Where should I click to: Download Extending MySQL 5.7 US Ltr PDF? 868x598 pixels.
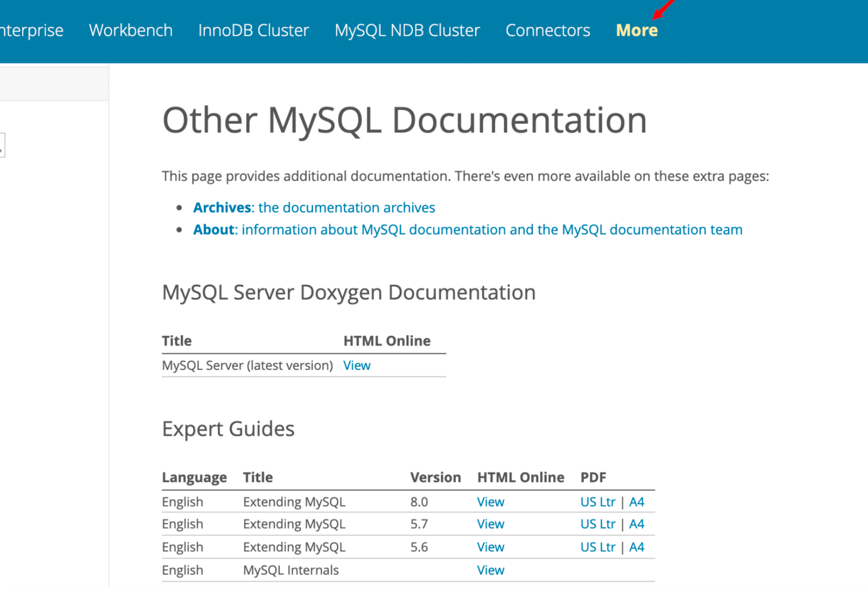click(598, 524)
